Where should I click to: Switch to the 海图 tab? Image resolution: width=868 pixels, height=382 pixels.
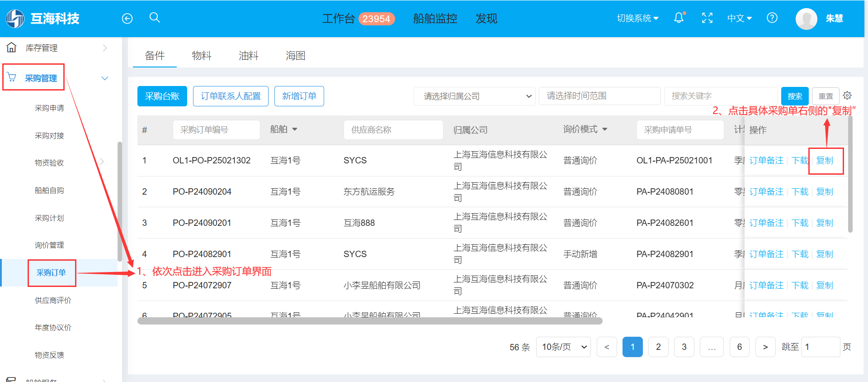(x=296, y=56)
